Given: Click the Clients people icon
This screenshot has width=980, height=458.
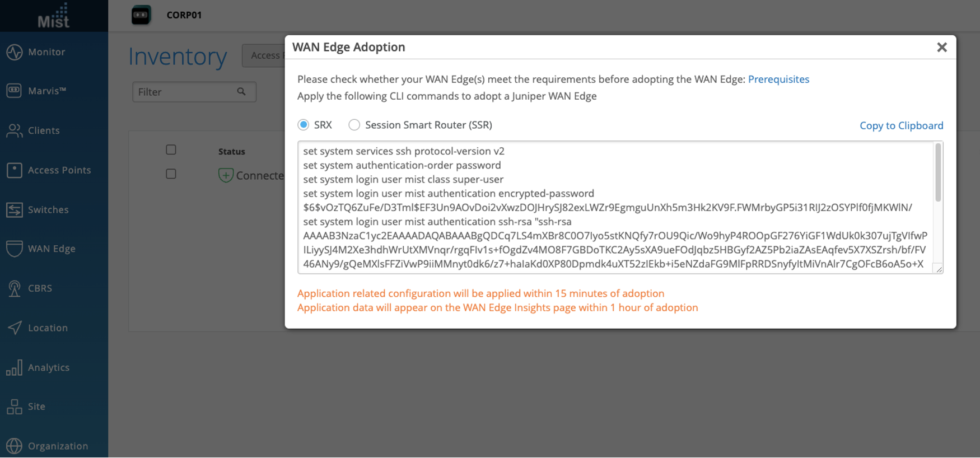Looking at the screenshot, I should pos(15,130).
